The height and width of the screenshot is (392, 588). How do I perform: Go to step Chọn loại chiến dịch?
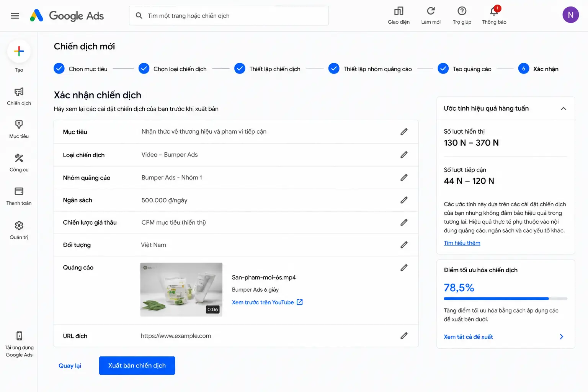173,69
